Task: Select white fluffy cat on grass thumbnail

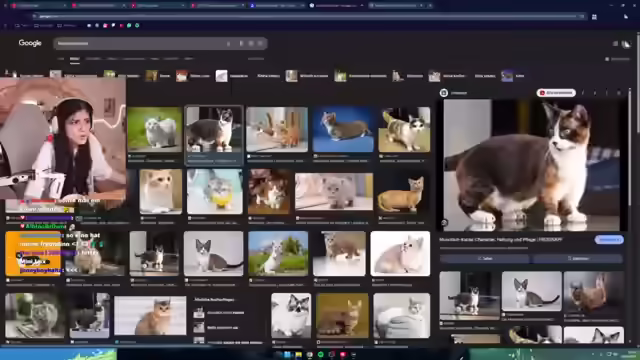Action: (x=154, y=129)
